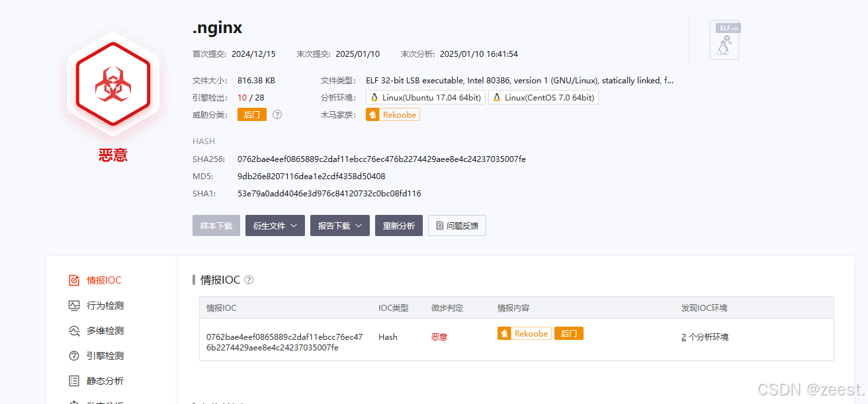The height and width of the screenshot is (404, 868).
Task: Click the 恶意 verdict in 微步判定 column
Action: (439, 337)
